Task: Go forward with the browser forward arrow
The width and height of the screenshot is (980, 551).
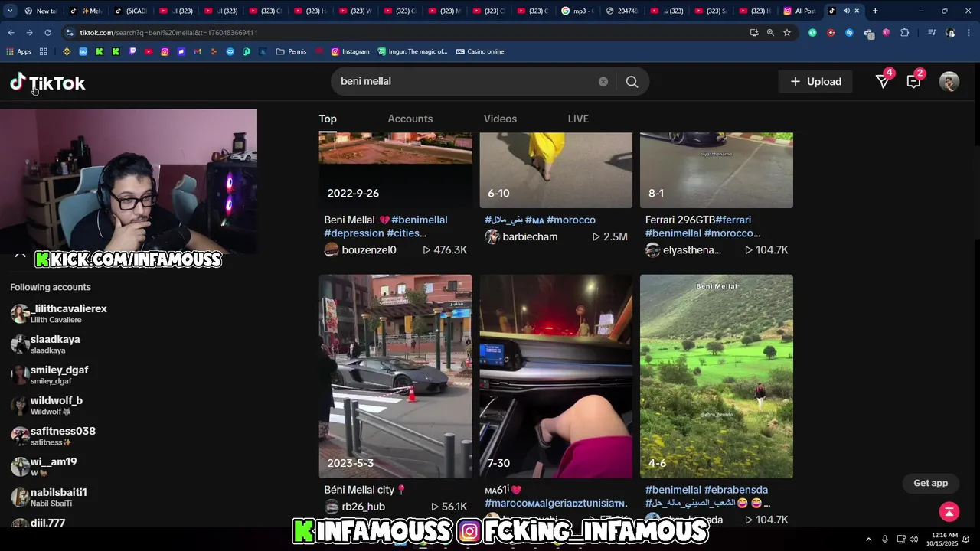Action: tap(29, 33)
